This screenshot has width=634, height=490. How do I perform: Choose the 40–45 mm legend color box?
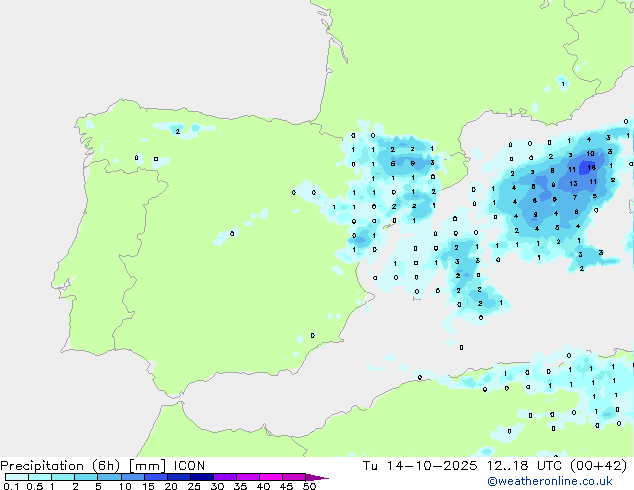point(271,477)
